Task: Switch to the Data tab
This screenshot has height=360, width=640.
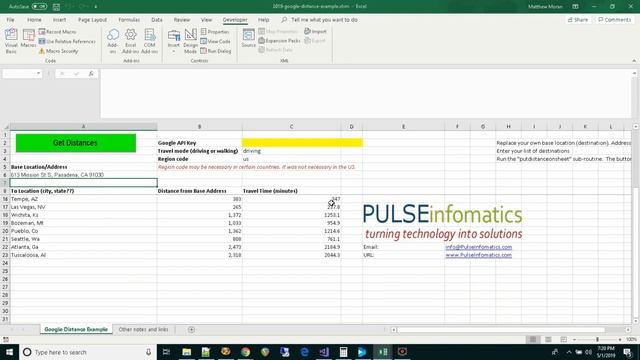Action: click(157, 20)
